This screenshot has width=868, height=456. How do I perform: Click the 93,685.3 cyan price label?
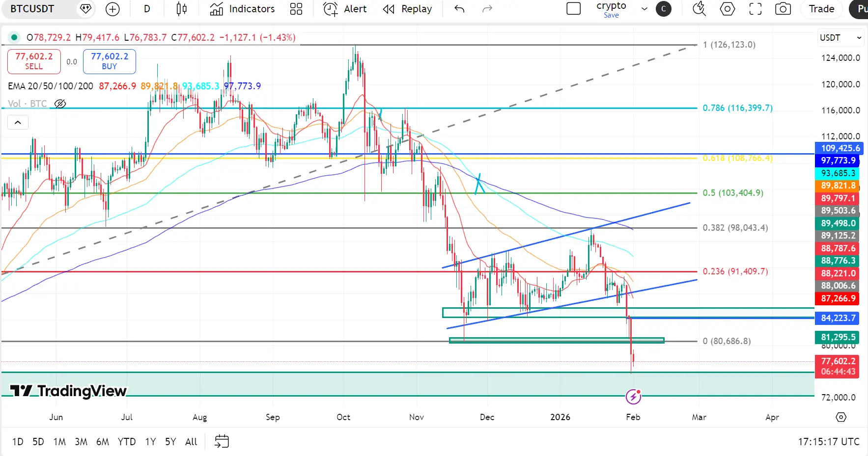838,173
